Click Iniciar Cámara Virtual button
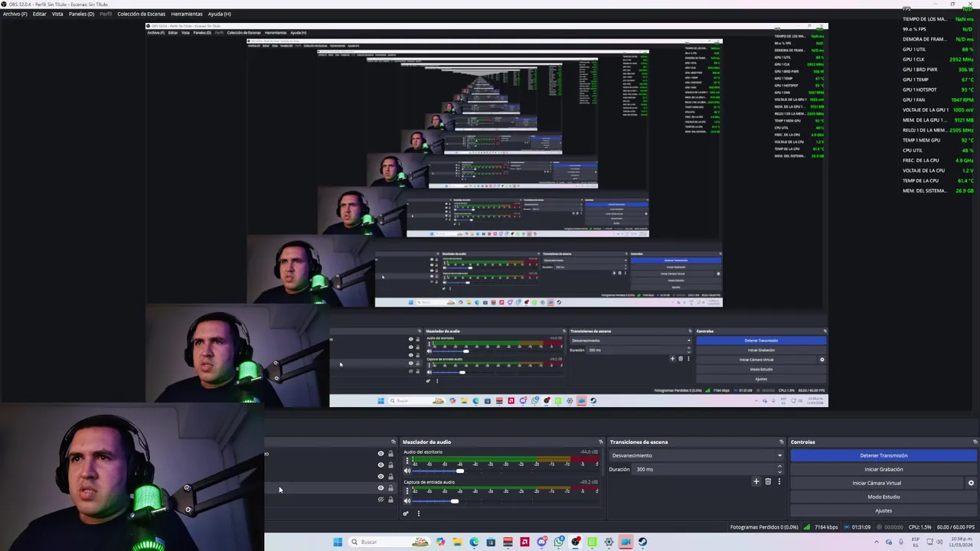The height and width of the screenshot is (551, 980). (877, 483)
